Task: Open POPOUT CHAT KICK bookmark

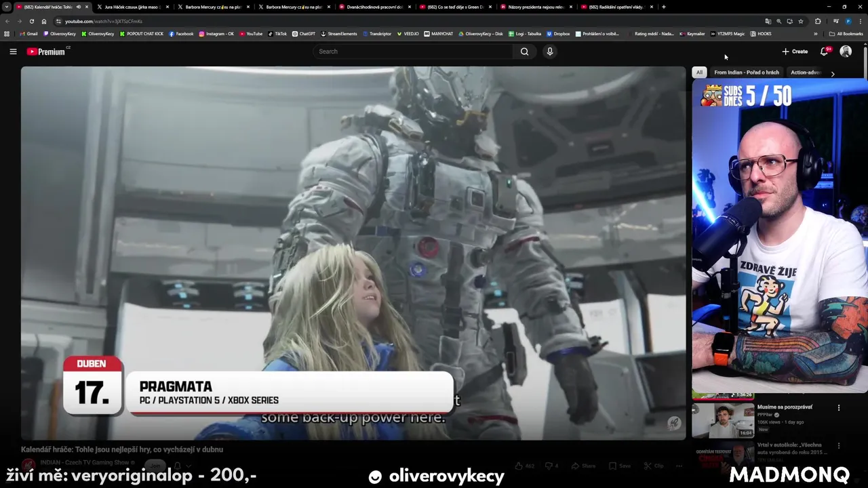Action: [142, 33]
